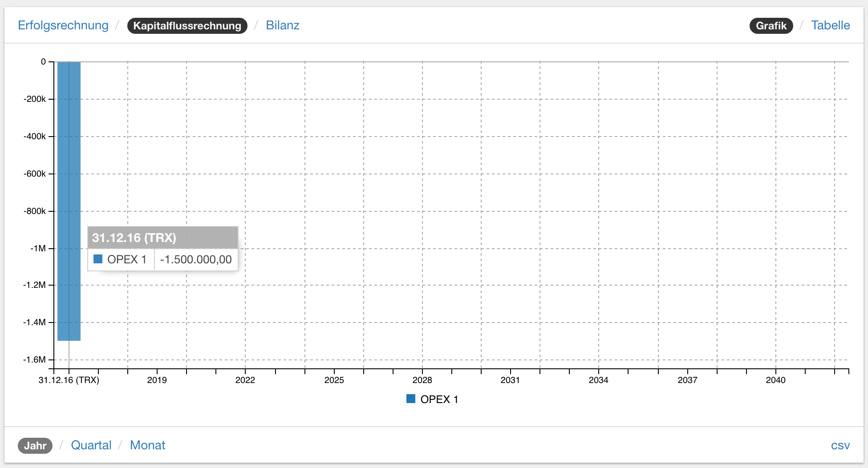Screen dimensions: 868x468
Task: Select the Jahr period toggle
Action: click(35, 446)
